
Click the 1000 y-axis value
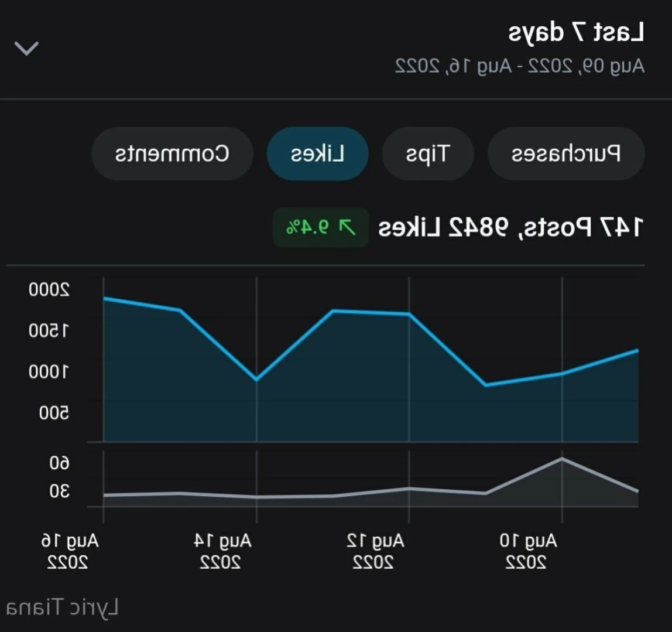(x=49, y=372)
